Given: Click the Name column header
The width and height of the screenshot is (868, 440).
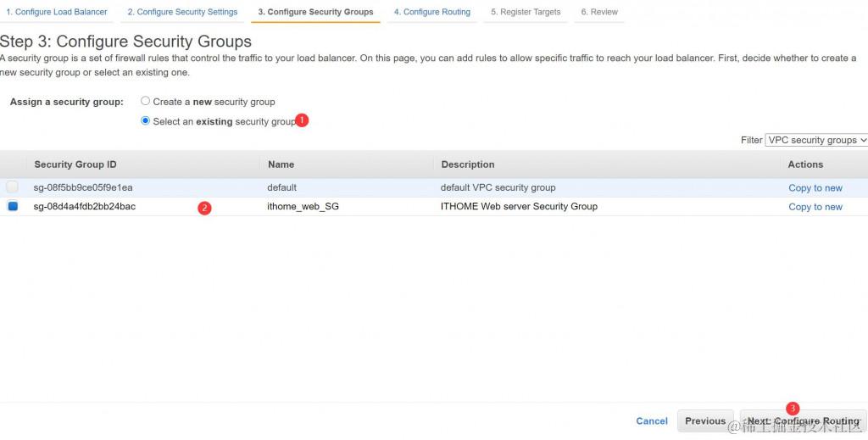Looking at the screenshot, I should 281,164.
